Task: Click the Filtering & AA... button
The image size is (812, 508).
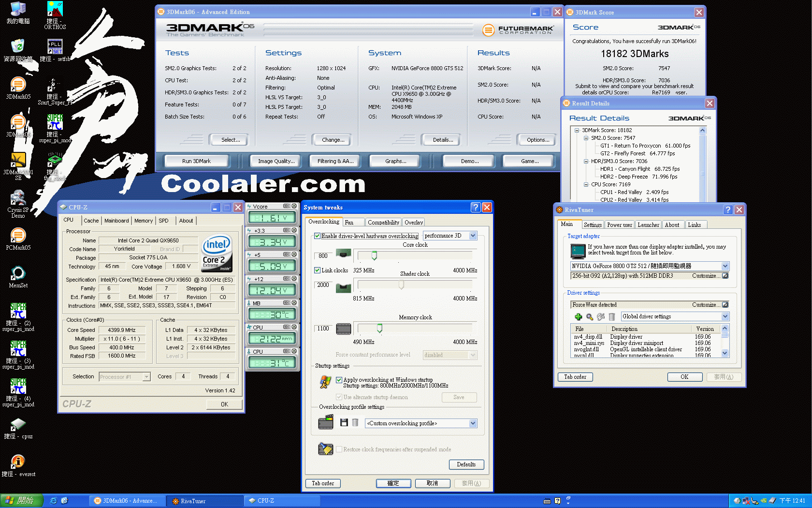Action: 335,161
